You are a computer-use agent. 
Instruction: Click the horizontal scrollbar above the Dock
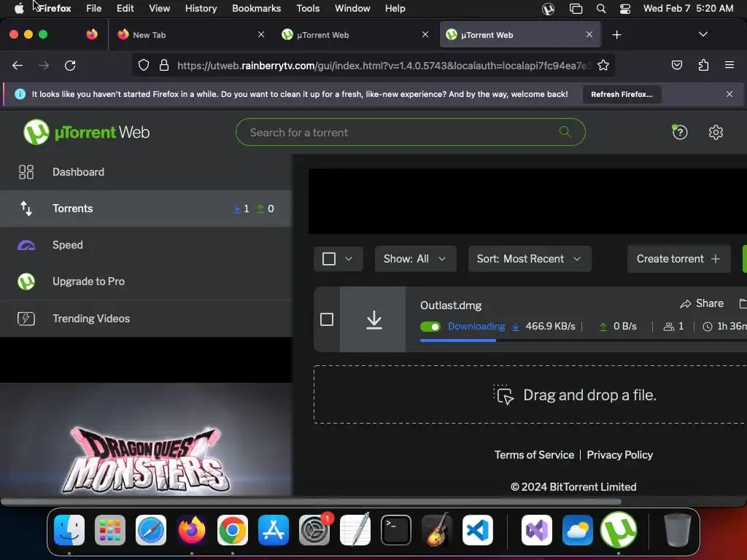tap(311, 502)
